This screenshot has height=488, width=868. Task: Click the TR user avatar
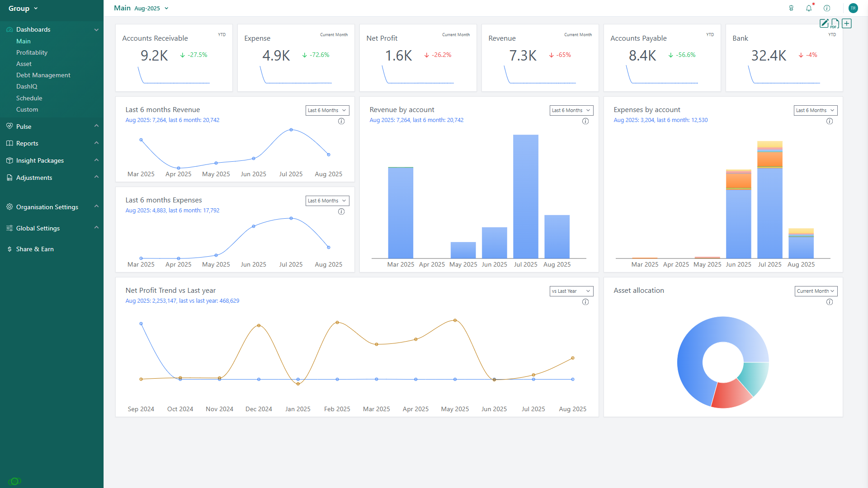pyautogui.click(x=853, y=8)
